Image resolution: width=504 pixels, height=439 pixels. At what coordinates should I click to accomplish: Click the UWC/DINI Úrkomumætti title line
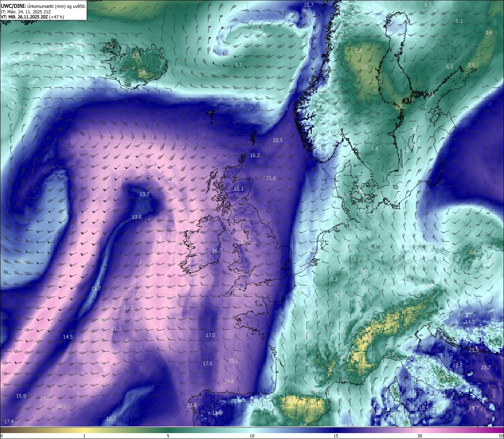43,6
